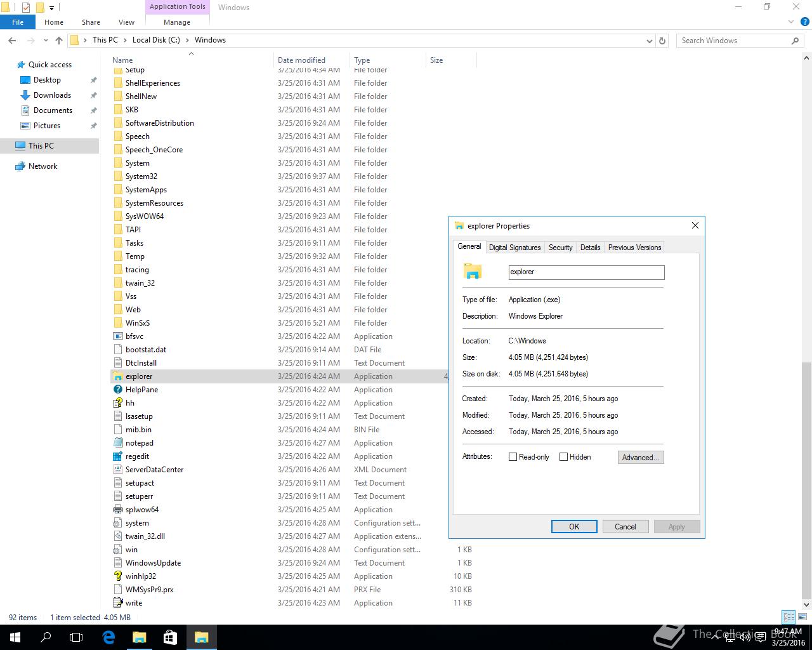This screenshot has width=812, height=650.
Task: Open Windows Start menu
Action: [15, 637]
